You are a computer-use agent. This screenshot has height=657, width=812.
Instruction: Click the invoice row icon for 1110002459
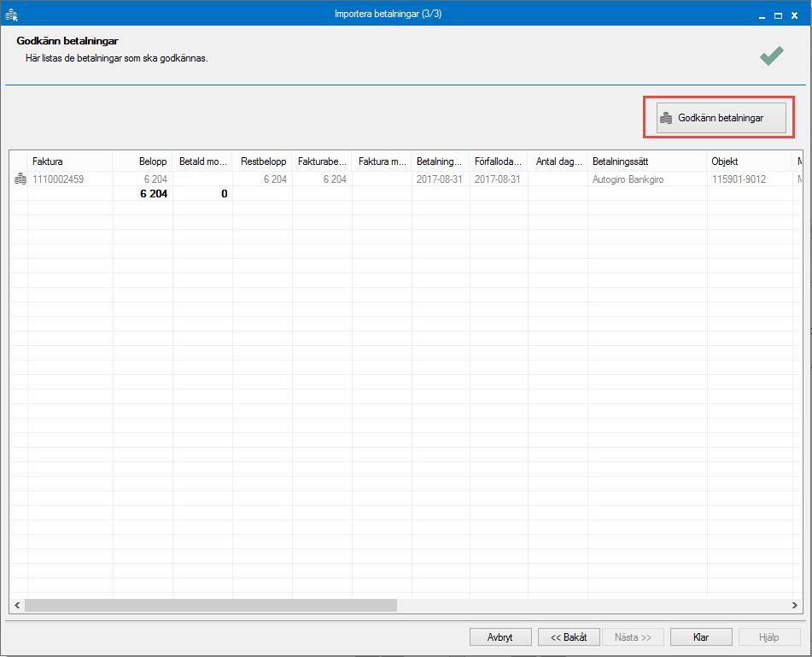[20, 179]
